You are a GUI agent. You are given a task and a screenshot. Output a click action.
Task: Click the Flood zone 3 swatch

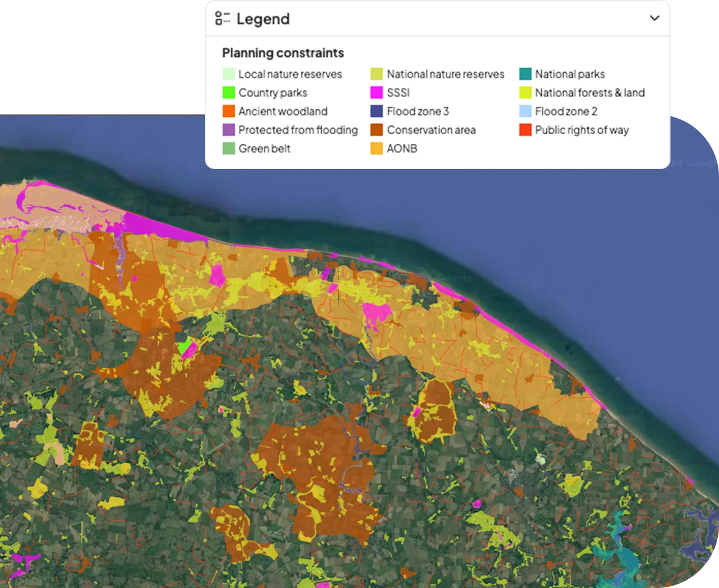377,111
